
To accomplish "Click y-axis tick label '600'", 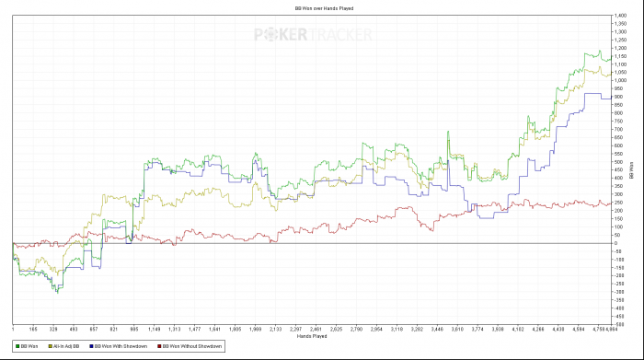I will coord(618,145).
